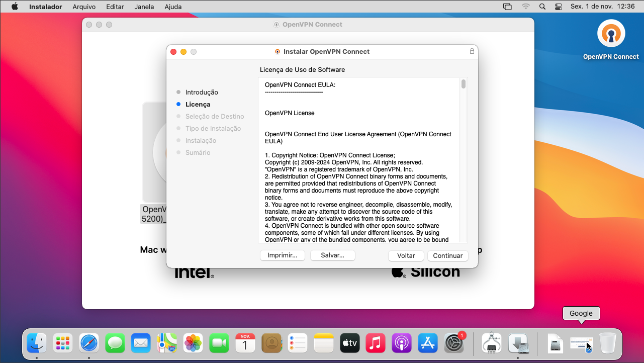Open Photos from the Dock
The image size is (644, 363).
[194, 343]
